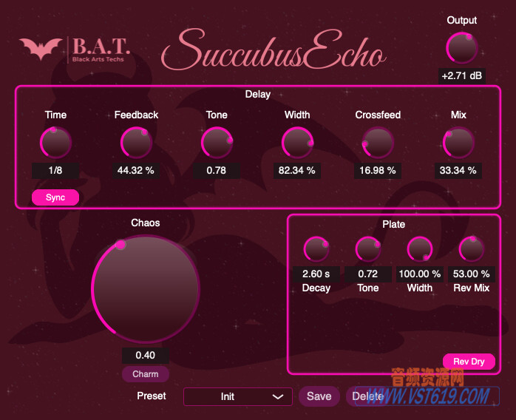Click the Plate Rev Mix knob
Viewport: 516px width, 420px height.
[x=472, y=249]
